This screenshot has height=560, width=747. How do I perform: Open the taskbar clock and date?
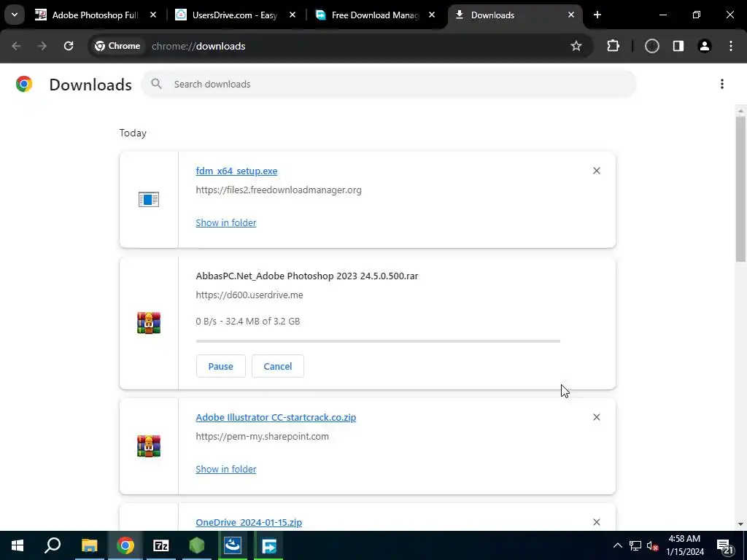pos(684,545)
